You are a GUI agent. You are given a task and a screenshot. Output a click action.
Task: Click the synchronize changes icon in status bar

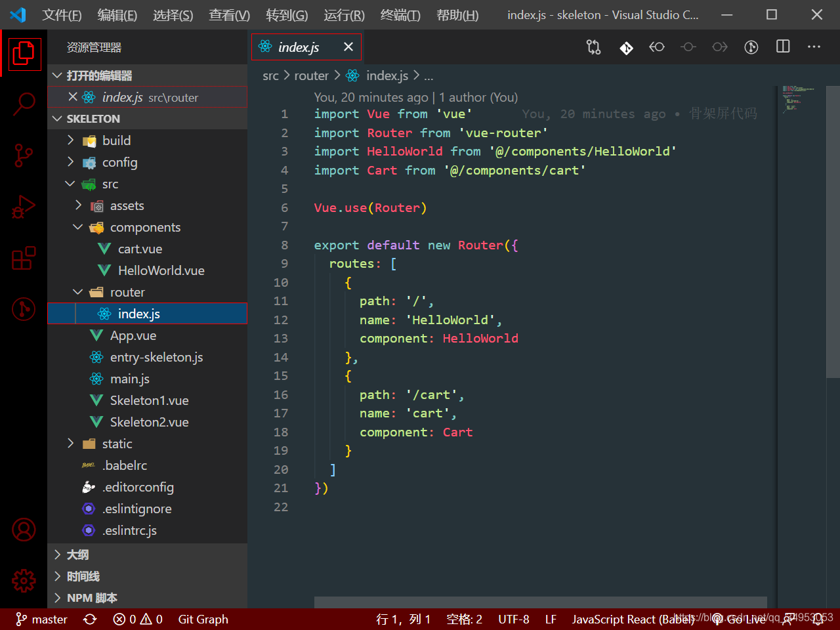click(90, 619)
